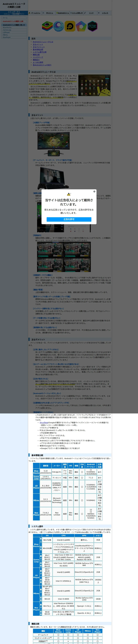
Task: Select ホーム in the left sidebar
Action: click(x=14, y=18)
